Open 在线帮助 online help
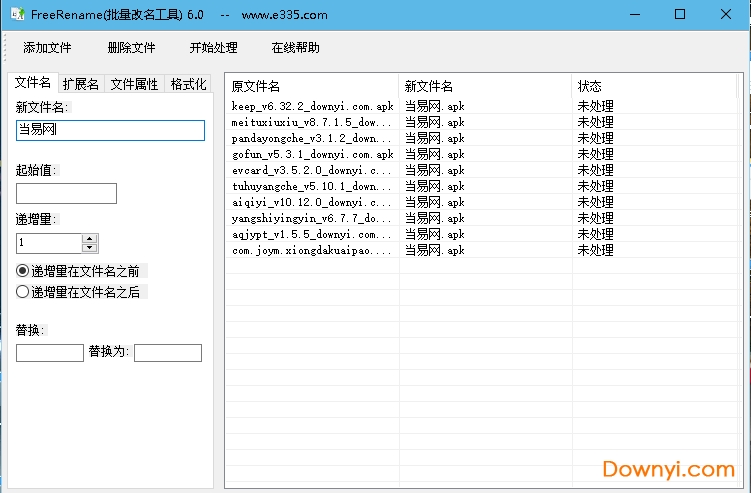The height and width of the screenshot is (493, 751). (295, 47)
